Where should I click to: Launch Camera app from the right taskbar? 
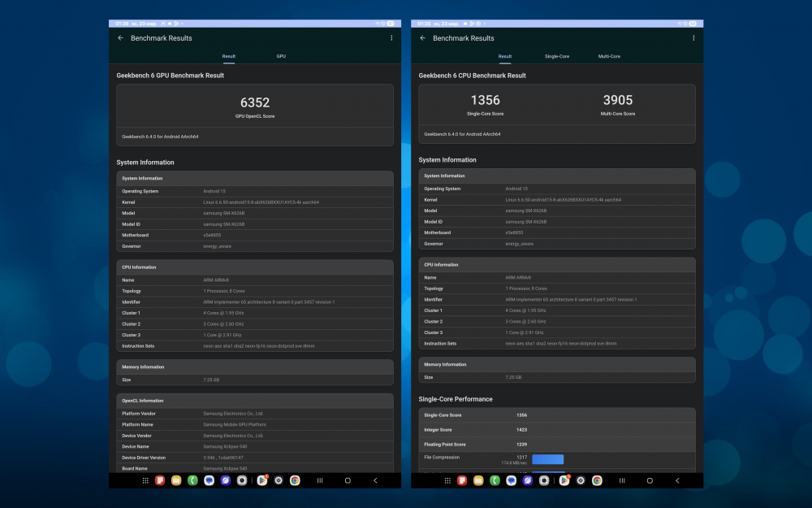(x=543, y=480)
